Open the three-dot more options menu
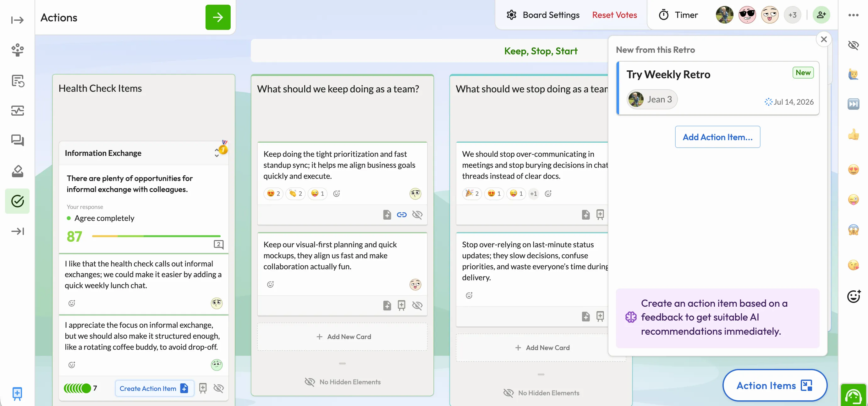This screenshot has height=406, width=868. [853, 15]
